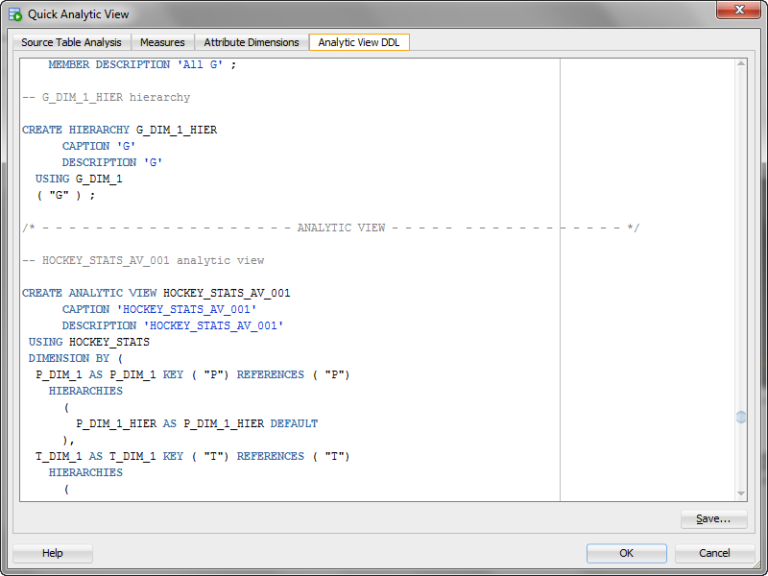Click the MEMBER DESCRIPTION 'All G' line
Image resolution: width=768 pixels, height=576 pixels.
click(x=141, y=65)
